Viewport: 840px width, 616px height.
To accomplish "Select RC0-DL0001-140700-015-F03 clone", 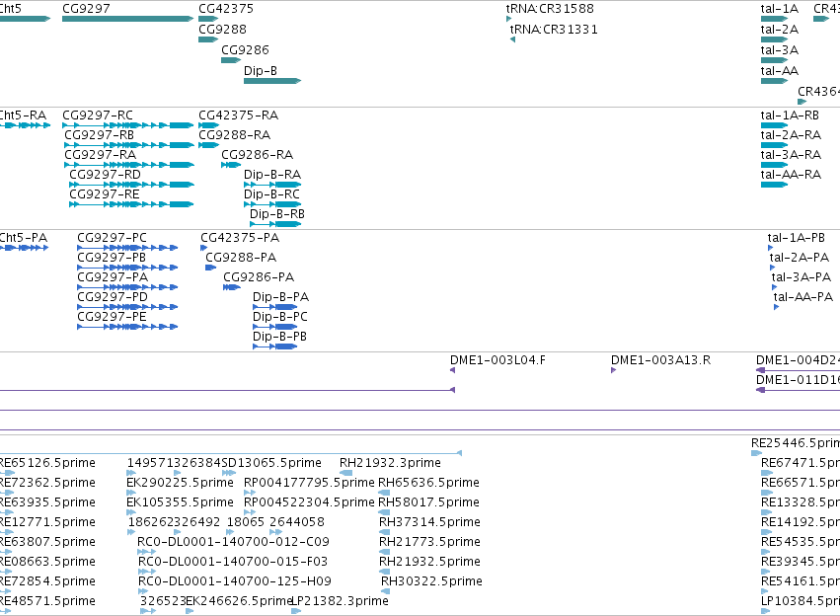I will tap(147, 573).
